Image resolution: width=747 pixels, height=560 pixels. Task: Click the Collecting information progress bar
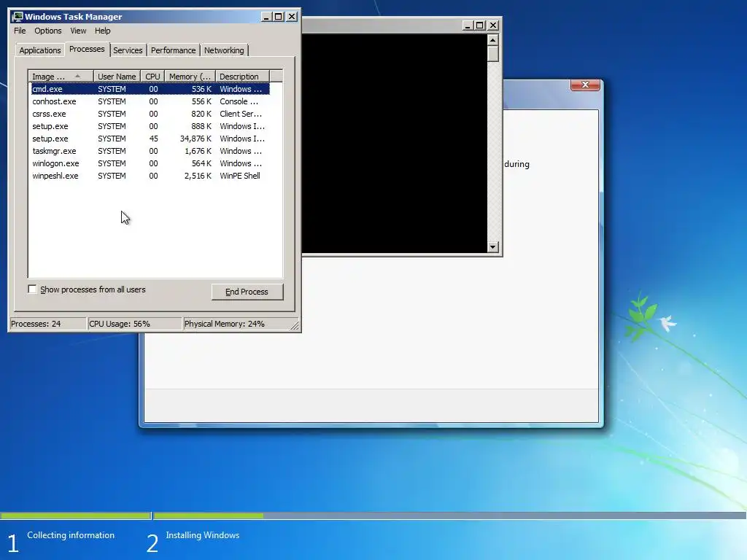[x=75, y=516]
